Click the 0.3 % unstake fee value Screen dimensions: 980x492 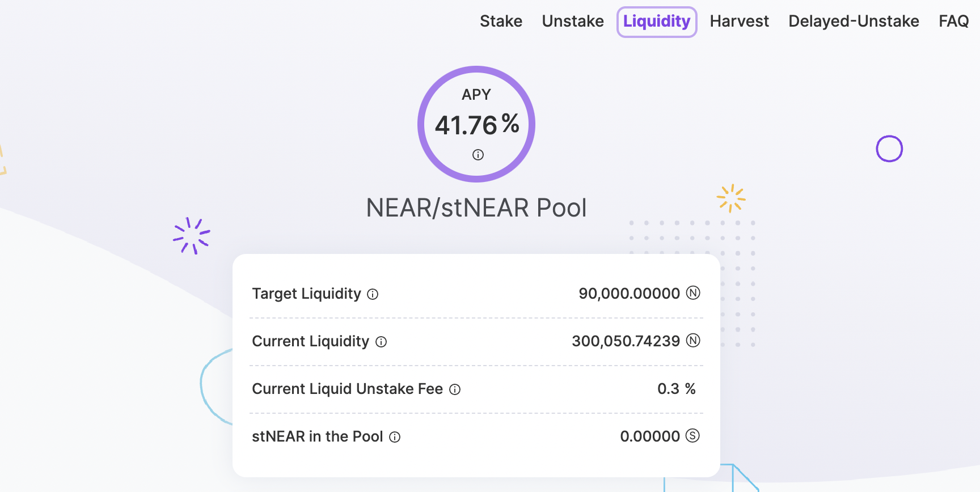point(676,389)
